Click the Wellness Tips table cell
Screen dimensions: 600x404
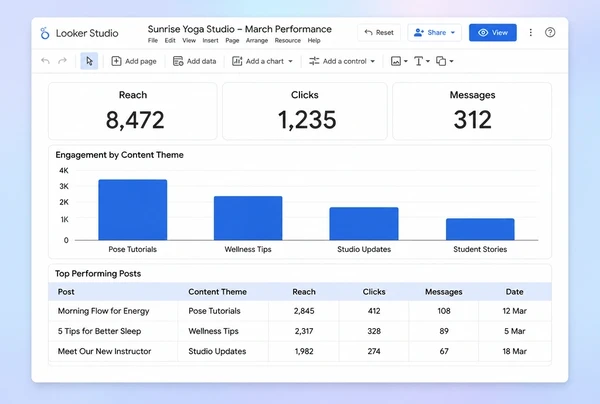pos(214,331)
